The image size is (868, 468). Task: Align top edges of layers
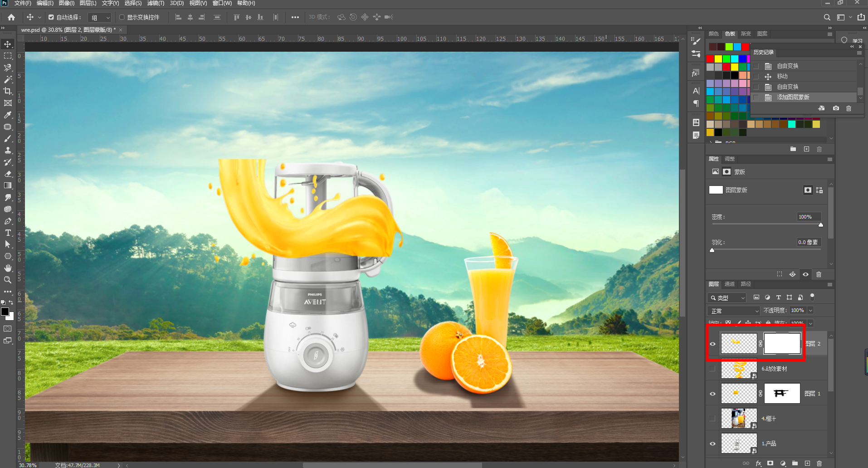tap(236, 17)
